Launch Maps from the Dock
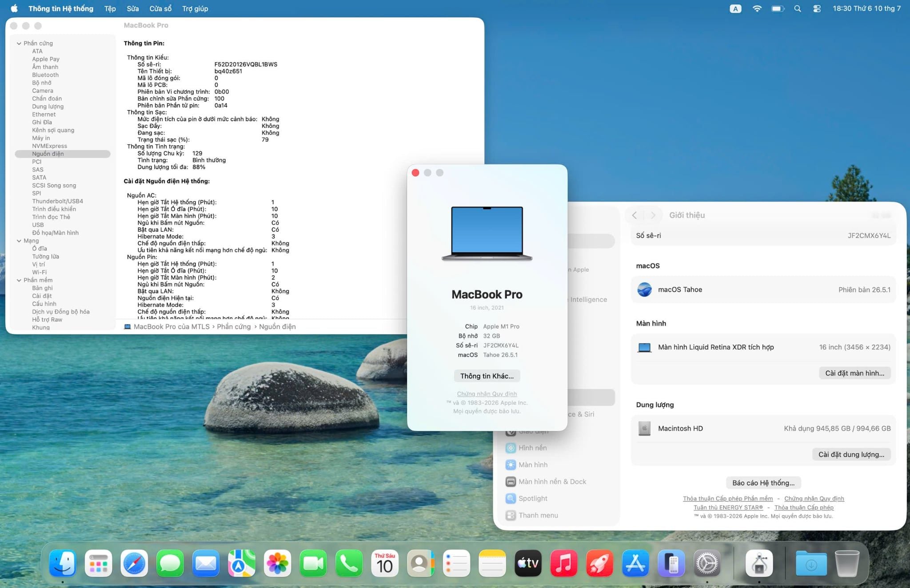910x588 pixels. tap(242, 563)
